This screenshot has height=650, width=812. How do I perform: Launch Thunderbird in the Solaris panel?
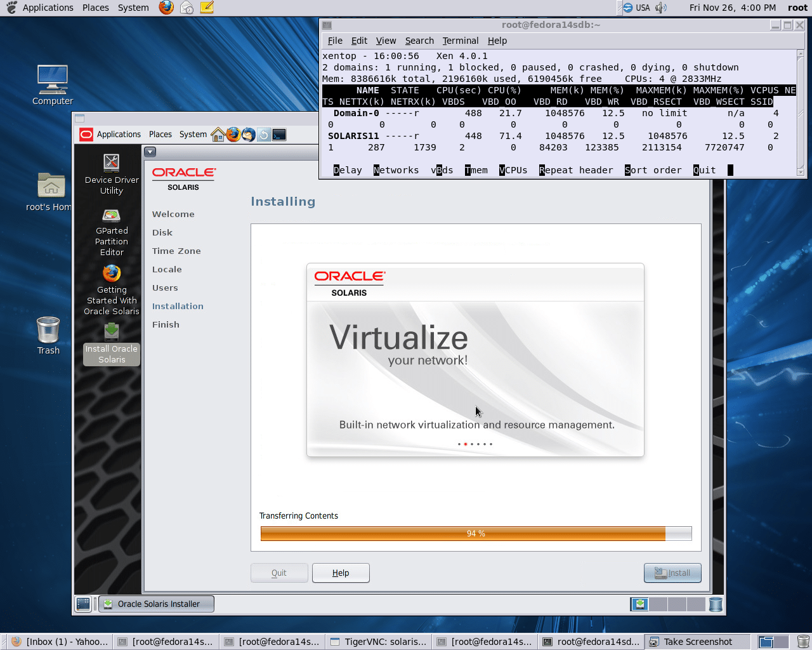249,135
